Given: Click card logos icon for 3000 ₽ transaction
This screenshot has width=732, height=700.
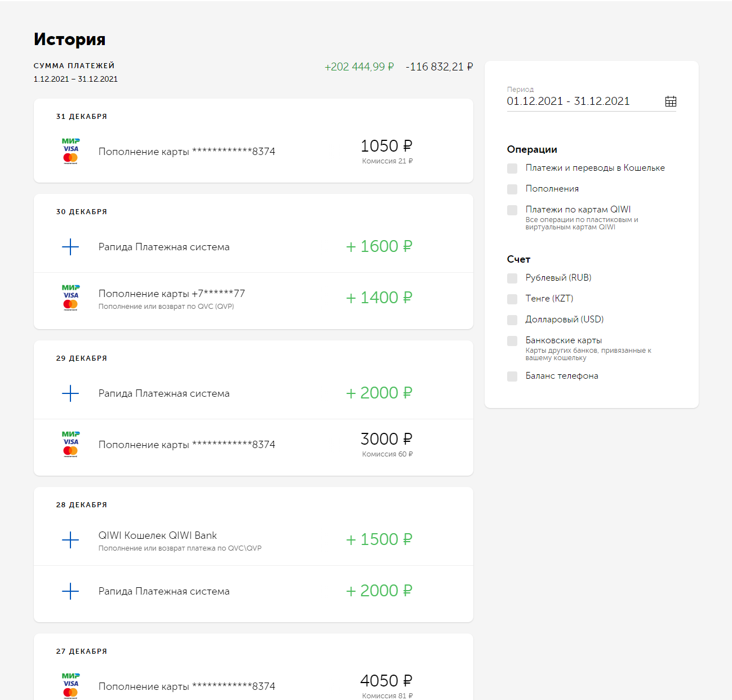Looking at the screenshot, I should (x=70, y=444).
